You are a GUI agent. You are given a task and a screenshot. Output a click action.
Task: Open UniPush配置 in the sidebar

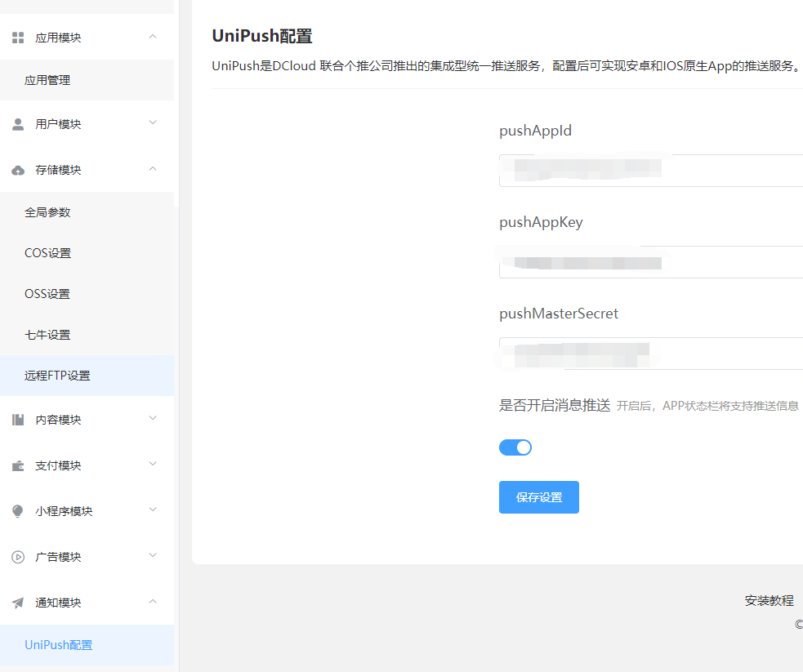87,645
